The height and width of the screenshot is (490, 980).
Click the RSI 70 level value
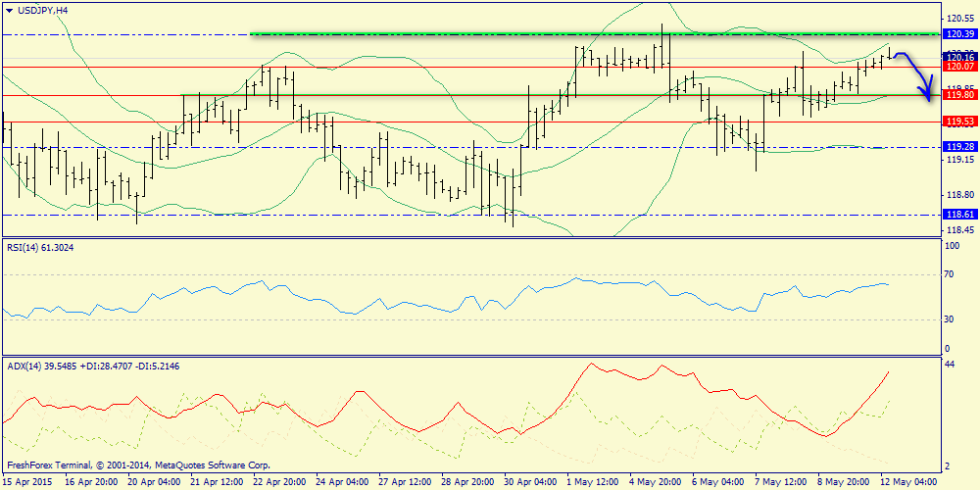point(949,275)
